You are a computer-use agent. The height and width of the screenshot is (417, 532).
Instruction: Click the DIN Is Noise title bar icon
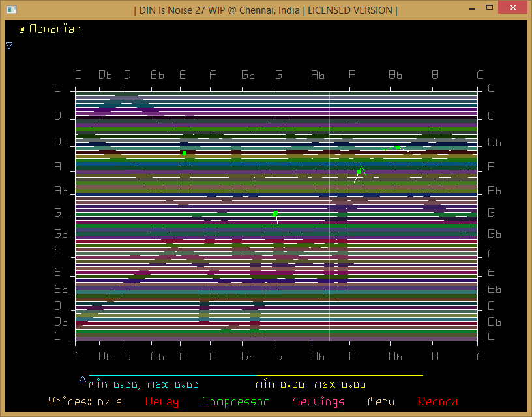point(10,10)
